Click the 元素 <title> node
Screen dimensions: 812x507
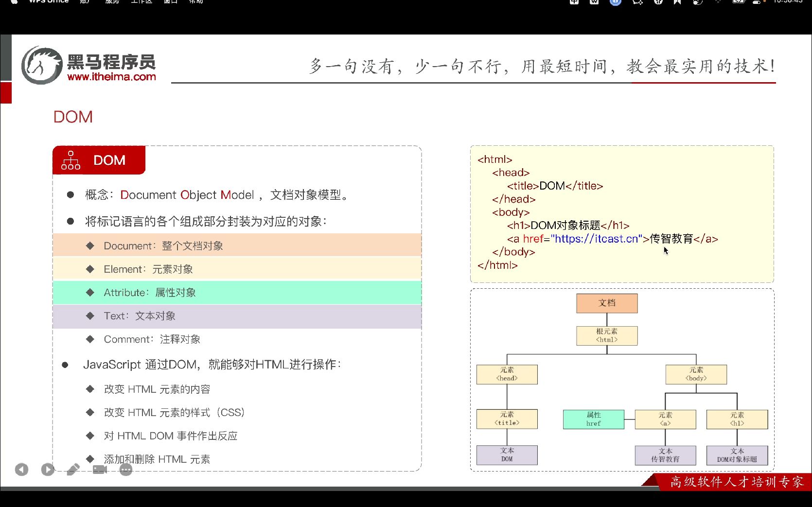(507, 419)
